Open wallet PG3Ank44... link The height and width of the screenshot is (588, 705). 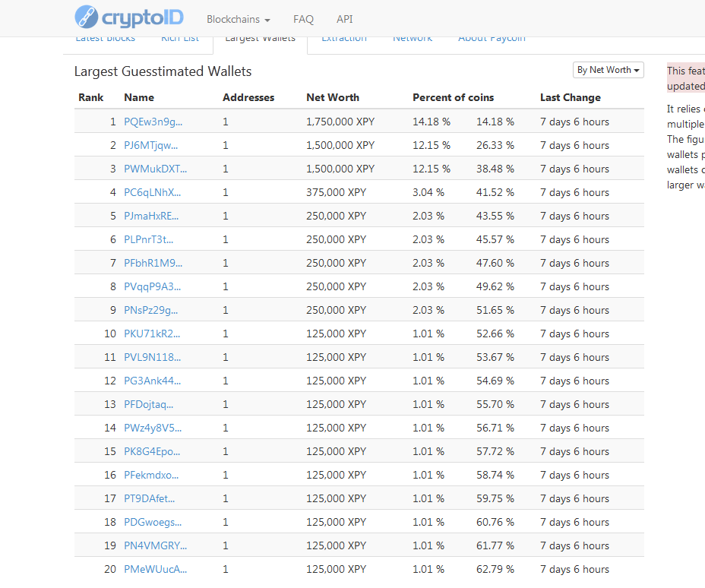152,381
